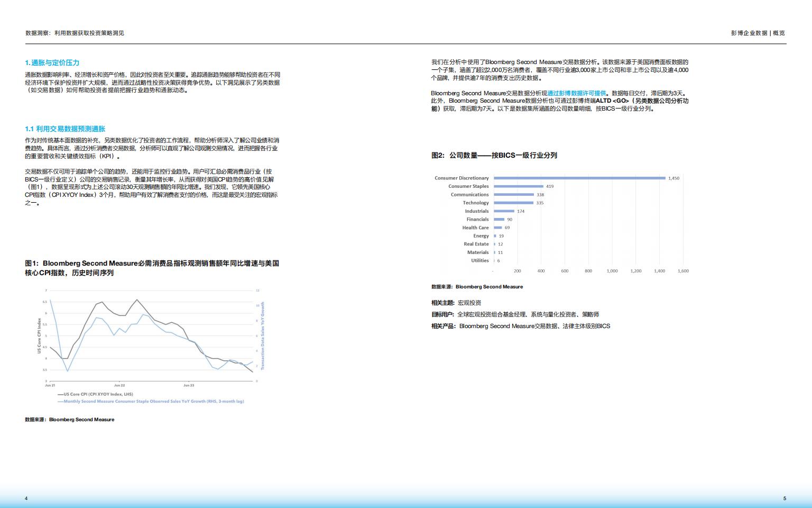Click the Figure 2 title 图2：公司数量

pos(494,155)
